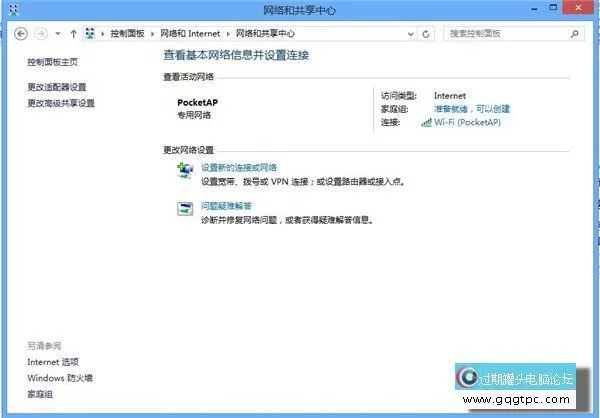Open Windows 防火墙 link
The image size is (600, 418).
[60, 378]
